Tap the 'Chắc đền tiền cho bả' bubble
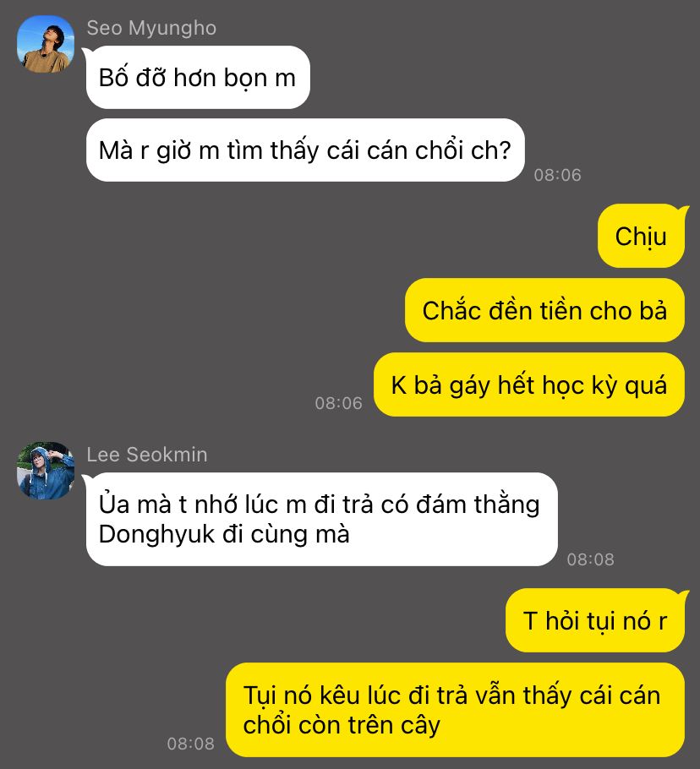This screenshot has width=700, height=769. coord(544,310)
